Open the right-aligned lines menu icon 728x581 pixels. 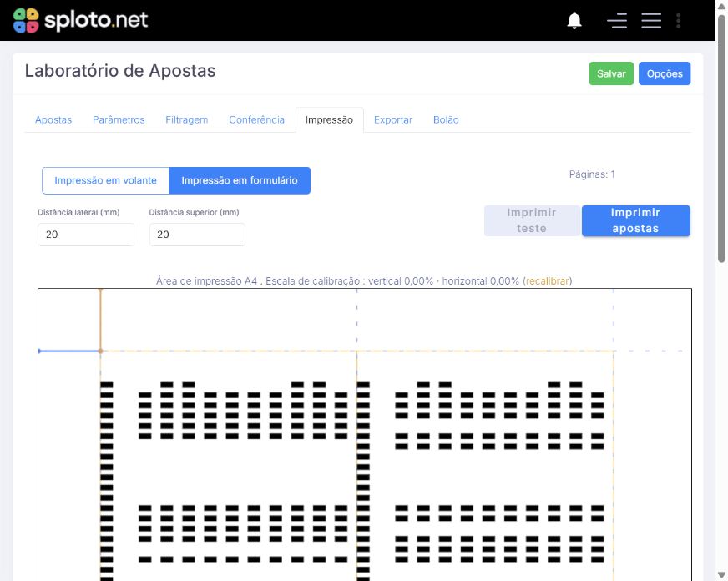[617, 20]
